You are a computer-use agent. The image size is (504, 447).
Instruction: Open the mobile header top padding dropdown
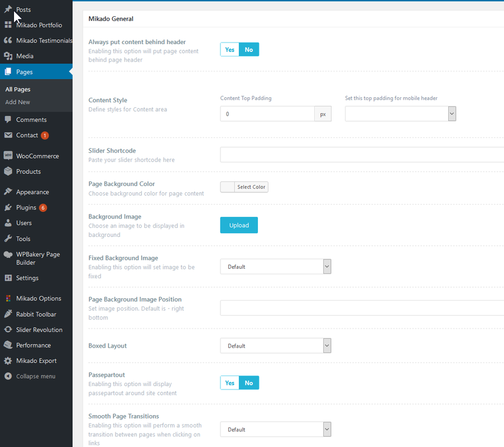[401, 114]
